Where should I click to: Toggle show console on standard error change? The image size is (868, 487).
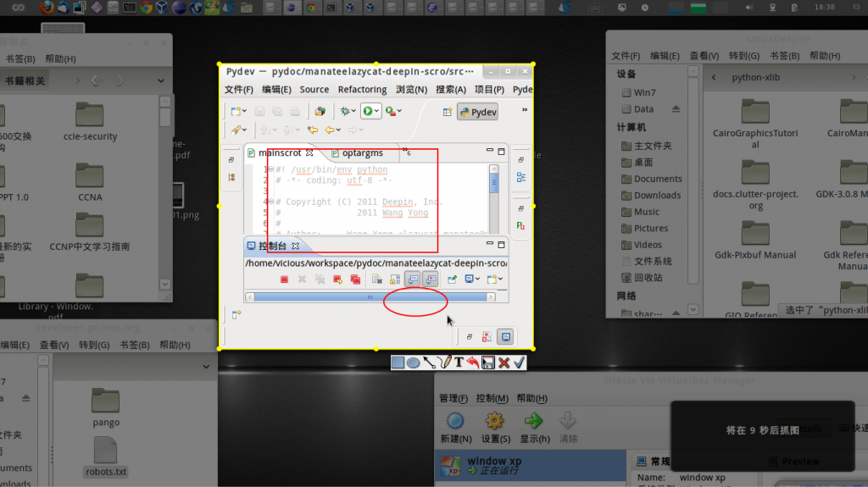point(431,279)
